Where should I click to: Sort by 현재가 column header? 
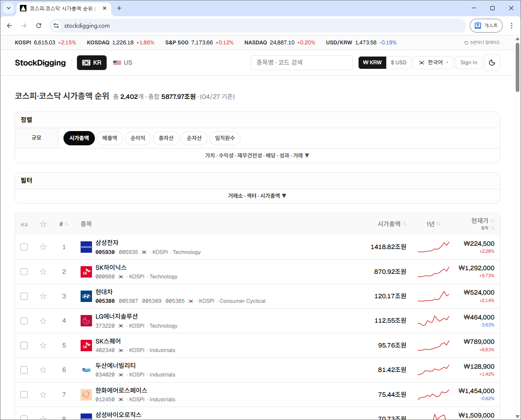(x=483, y=221)
